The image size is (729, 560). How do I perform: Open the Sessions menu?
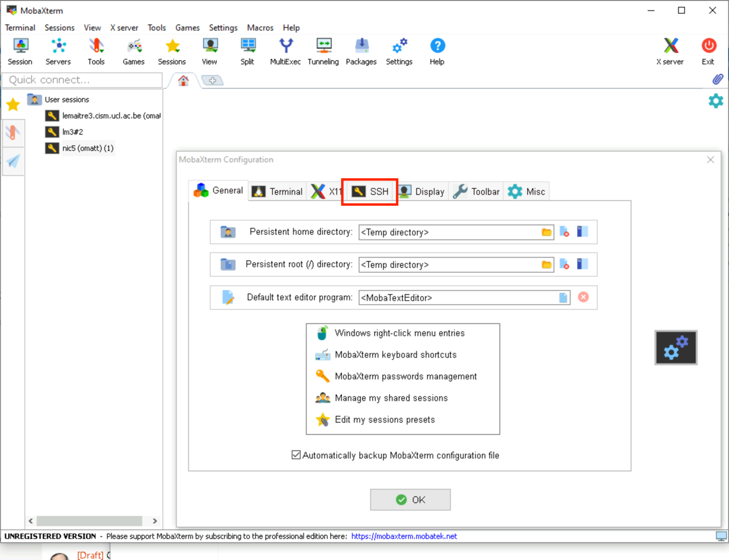(59, 27)
